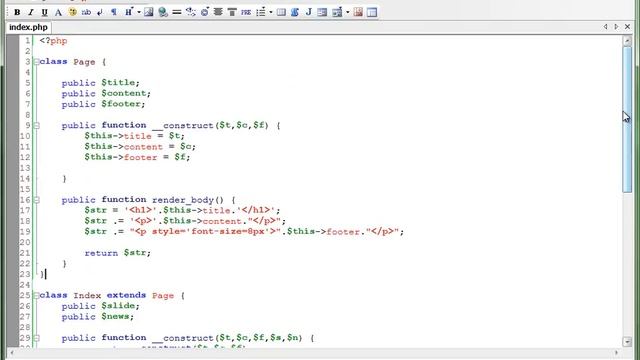Image resolution: width=640 pixels, height=360 pixels.
Task: Open the form element dropdown arrow
Action: 347,12
